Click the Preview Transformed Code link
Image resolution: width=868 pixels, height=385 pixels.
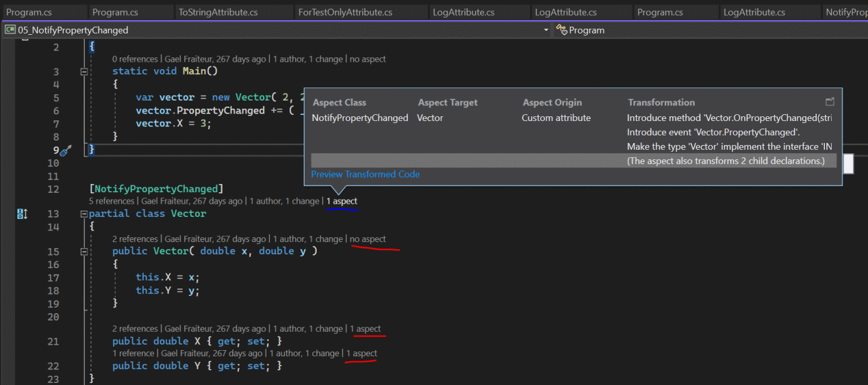pos(365,174)
